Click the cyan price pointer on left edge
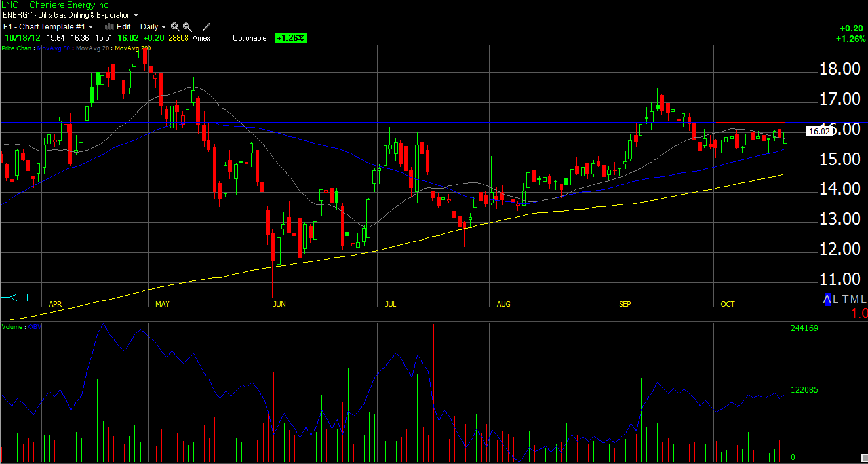 tap(15, 298)
